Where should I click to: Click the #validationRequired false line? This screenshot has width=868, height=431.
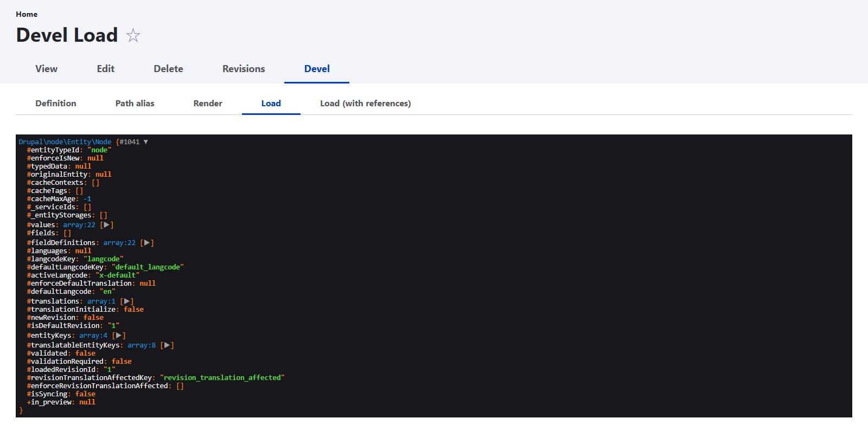(79, 362)
